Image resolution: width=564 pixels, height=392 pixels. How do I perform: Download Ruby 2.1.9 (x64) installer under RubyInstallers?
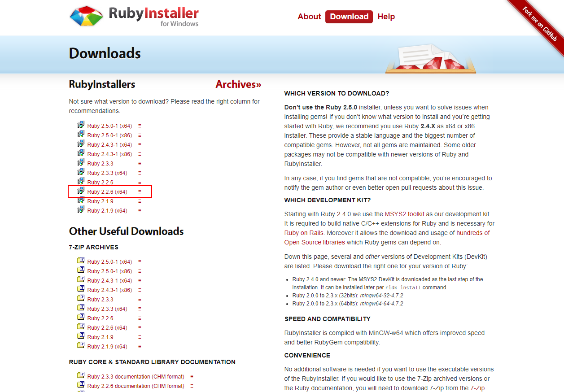107,211
